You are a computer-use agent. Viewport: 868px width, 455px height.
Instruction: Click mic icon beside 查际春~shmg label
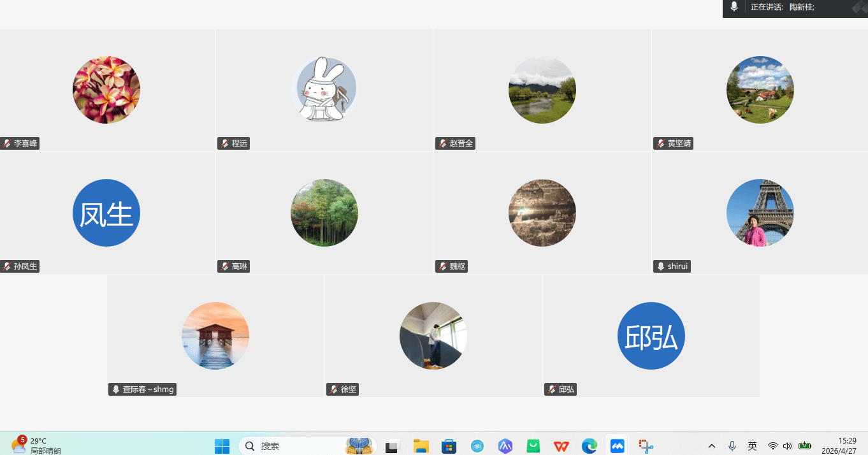[x=116, y=389]
